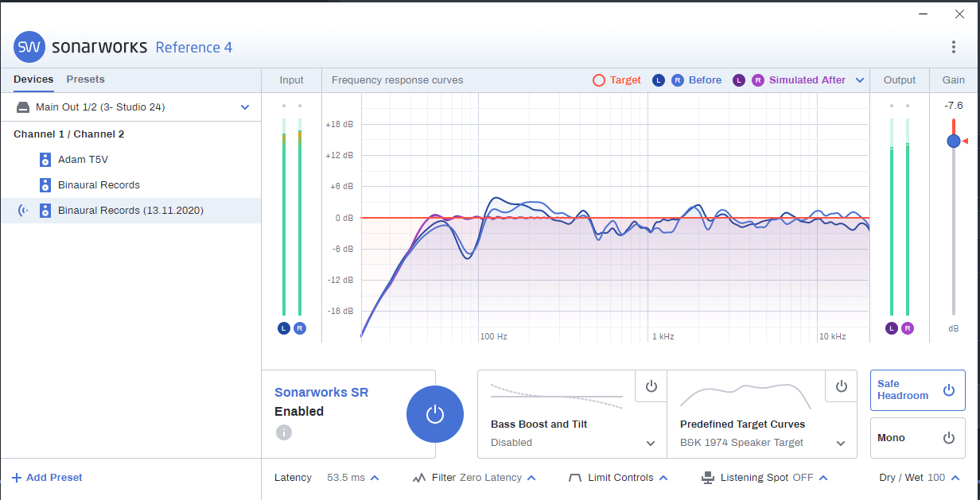Toggle the Simulated After R curve
This screenshot has height=500, width=980.
(758, 80)
